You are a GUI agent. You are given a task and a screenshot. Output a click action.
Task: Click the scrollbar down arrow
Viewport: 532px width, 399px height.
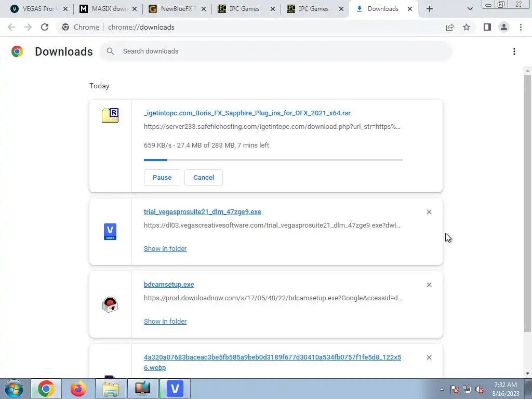(527, 374)
